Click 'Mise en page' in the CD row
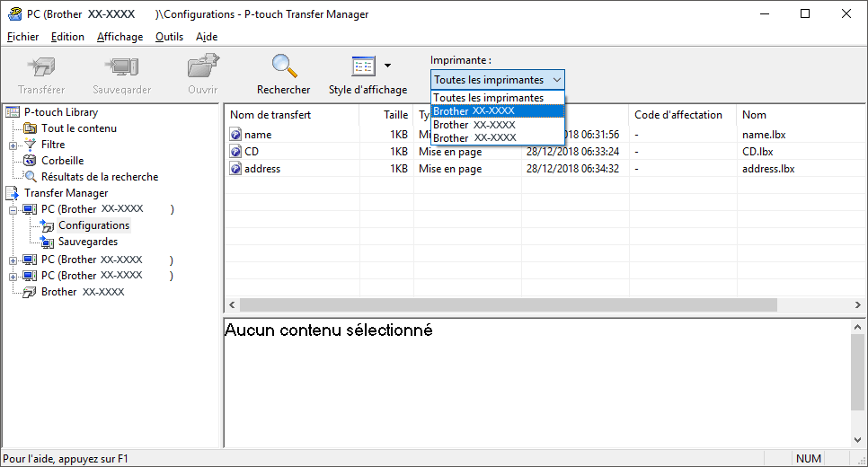868x467 pixels. point(450,152)
